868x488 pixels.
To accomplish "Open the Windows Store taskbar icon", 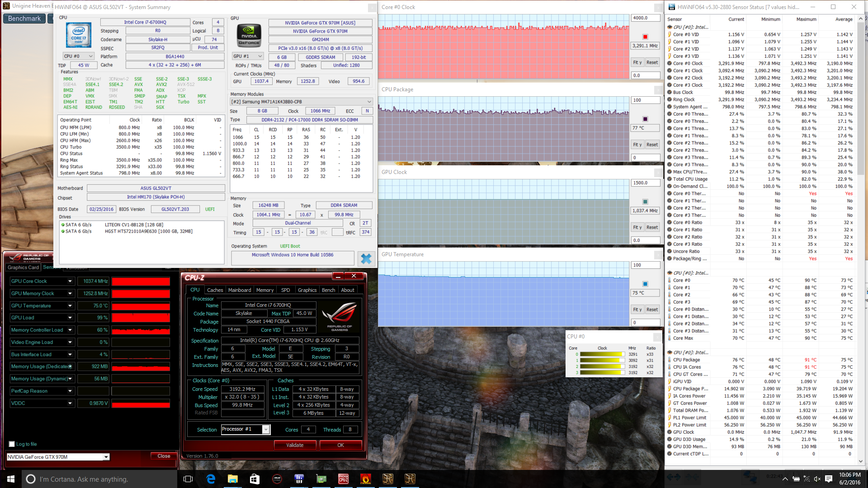I will (255, 479).
